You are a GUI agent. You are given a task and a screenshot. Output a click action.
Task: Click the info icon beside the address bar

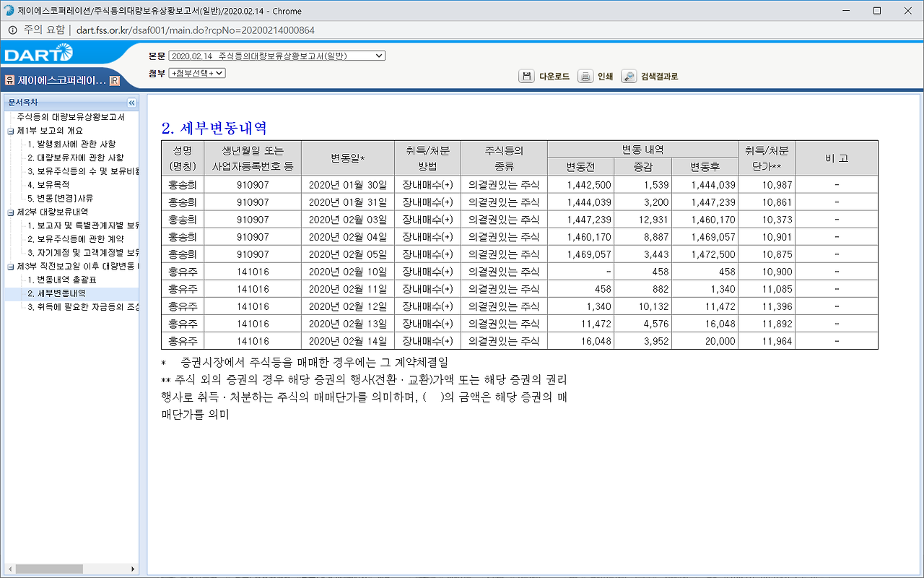click(13, 30)
